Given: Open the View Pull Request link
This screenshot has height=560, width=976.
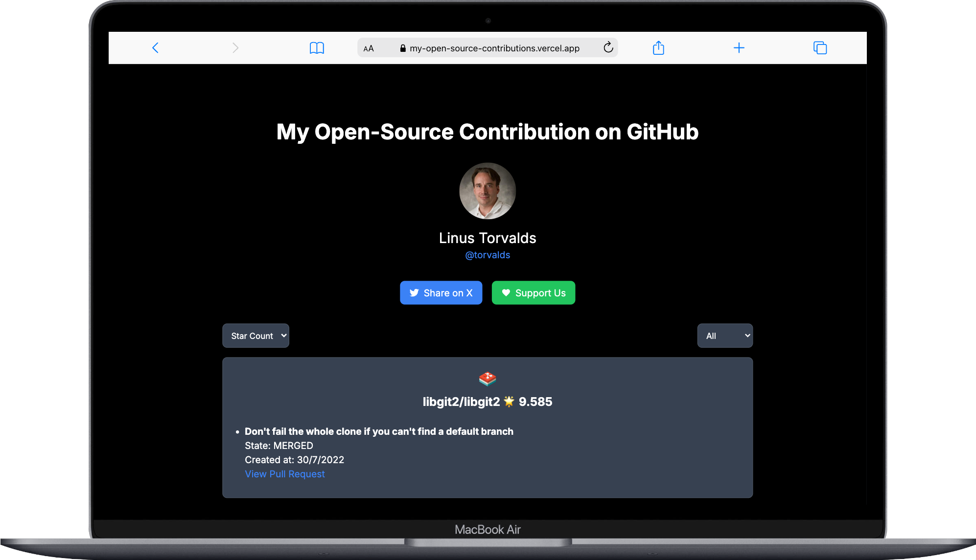Looking at the screenshot, I should (x=285, y=474).
